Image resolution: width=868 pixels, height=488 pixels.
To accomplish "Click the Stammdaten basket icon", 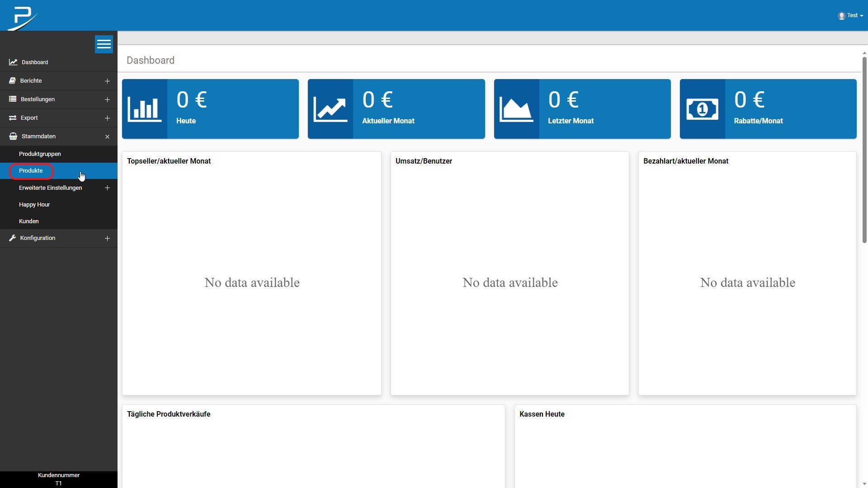I will [x=13, y=136].
